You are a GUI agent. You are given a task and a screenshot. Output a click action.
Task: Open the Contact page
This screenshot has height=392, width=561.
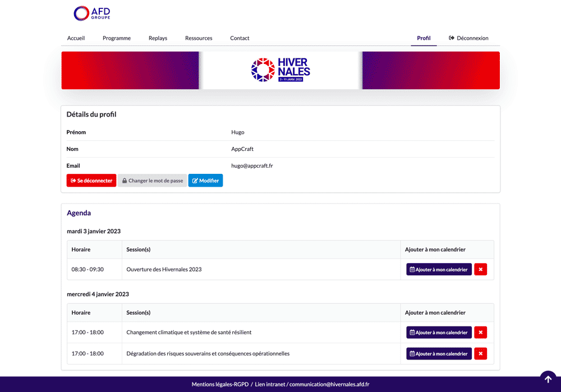point(240,38)
